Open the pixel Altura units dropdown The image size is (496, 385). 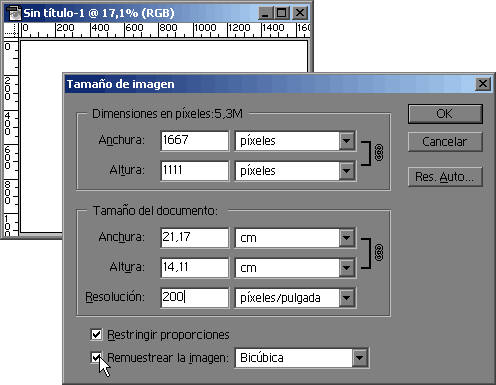(x=347, y=171)
